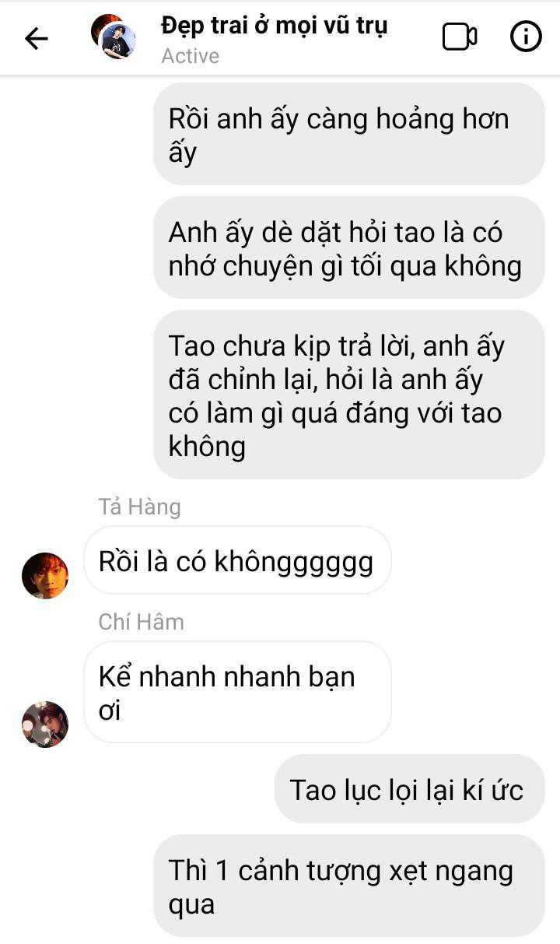Image resolution: width=560 pixels, height=944 pixels.
Task: Open conversation info icon
Action: click(x=526, y=37)
